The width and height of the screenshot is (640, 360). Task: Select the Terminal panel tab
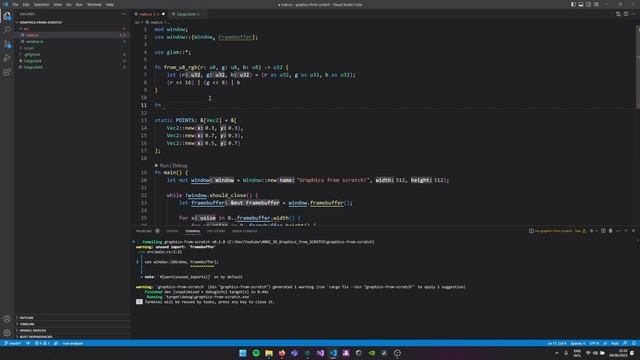tap(193, 231)
